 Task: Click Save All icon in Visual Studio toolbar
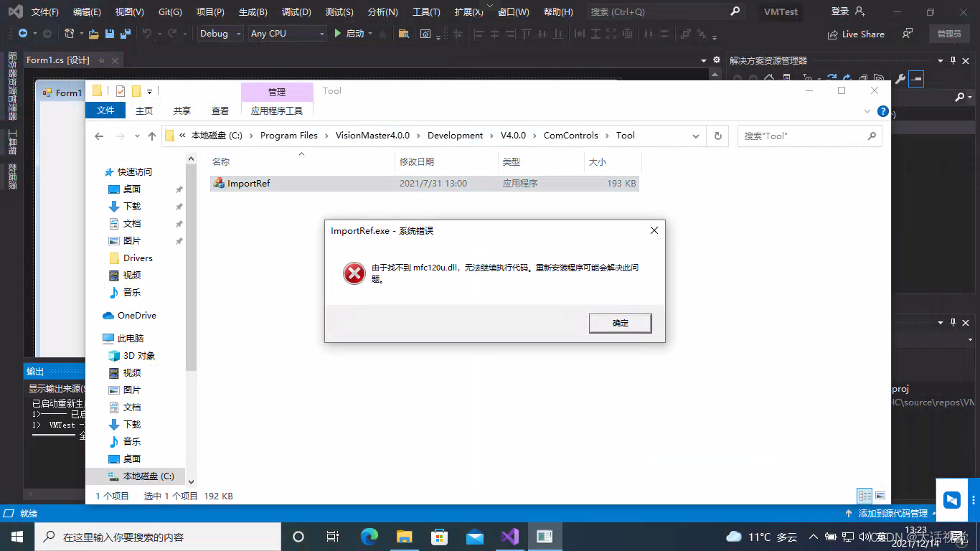click(126, 34)
